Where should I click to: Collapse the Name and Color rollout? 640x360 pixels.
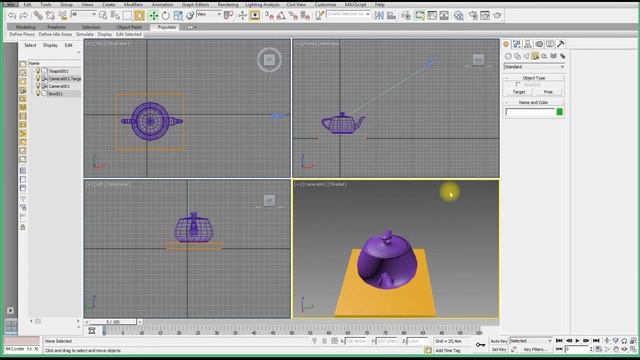[x=534, y=102]
